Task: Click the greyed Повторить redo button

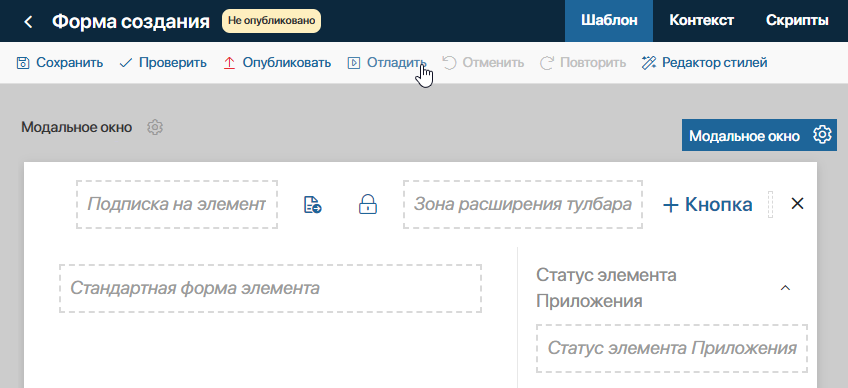Action: pyautogui.click(x=583, y=63)
